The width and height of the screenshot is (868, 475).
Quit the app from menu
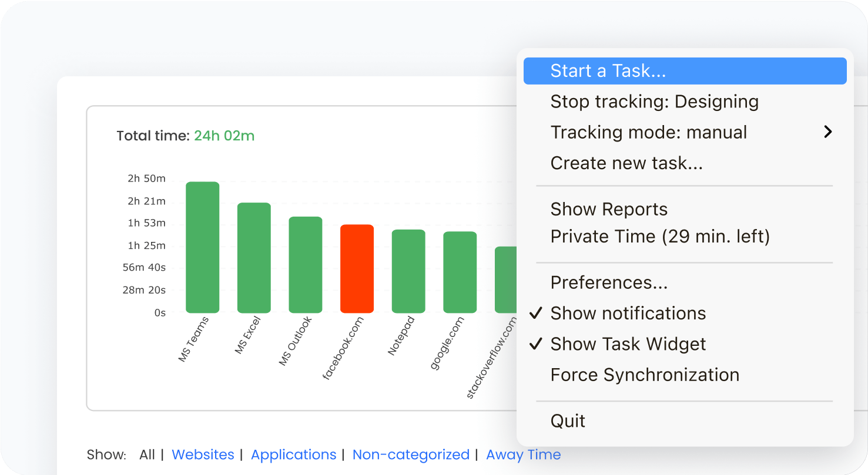568,421
